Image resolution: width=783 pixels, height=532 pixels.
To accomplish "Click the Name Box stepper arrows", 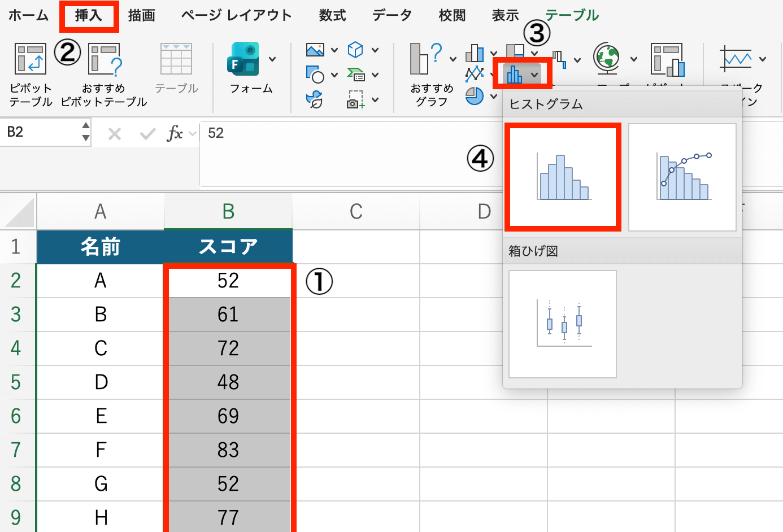I will click(x=85, y=132).
